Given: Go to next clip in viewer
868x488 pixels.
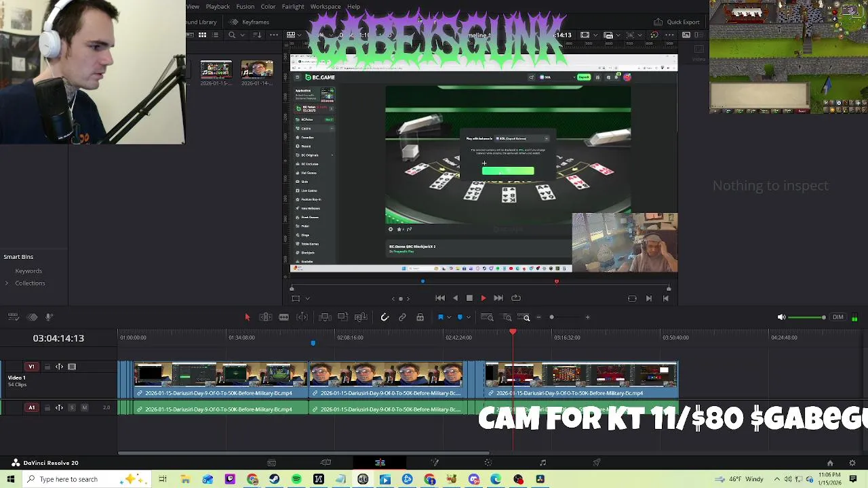Looking at the screenshot, I should pos(649,298).
